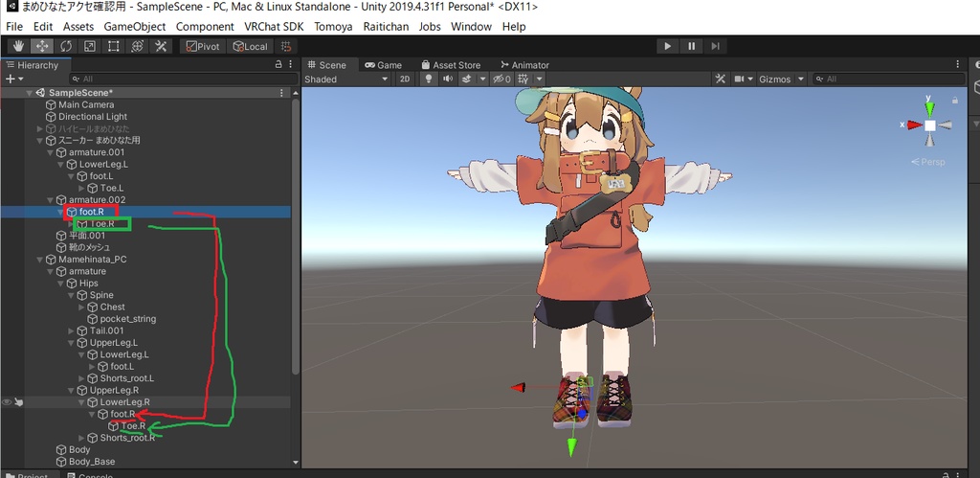Collapse the Hips bone

(x=61, y=284)
